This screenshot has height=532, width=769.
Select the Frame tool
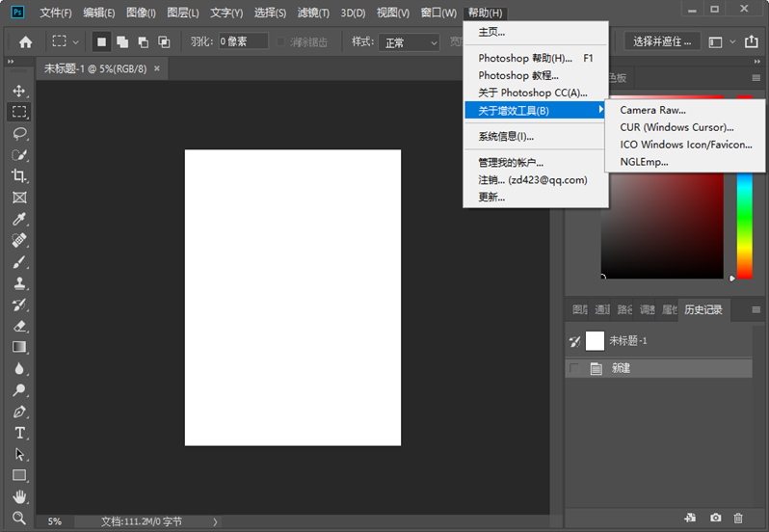point(19,198)
